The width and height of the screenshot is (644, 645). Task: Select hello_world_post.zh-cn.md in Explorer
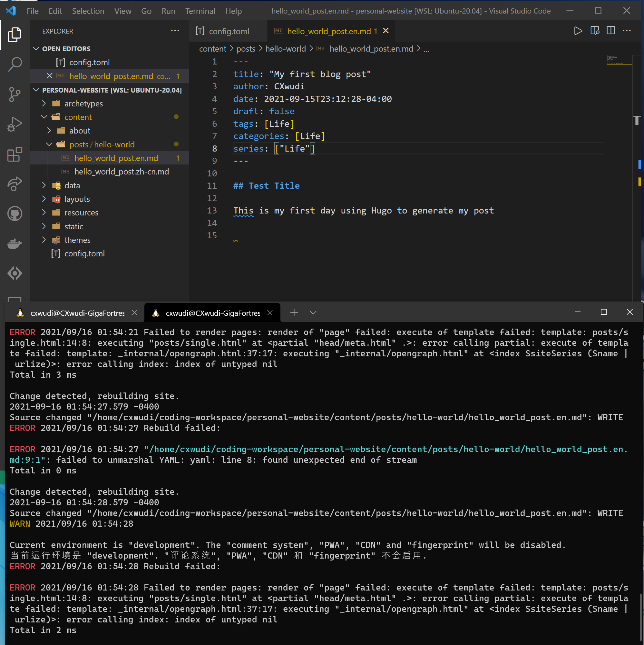[122, 172]
